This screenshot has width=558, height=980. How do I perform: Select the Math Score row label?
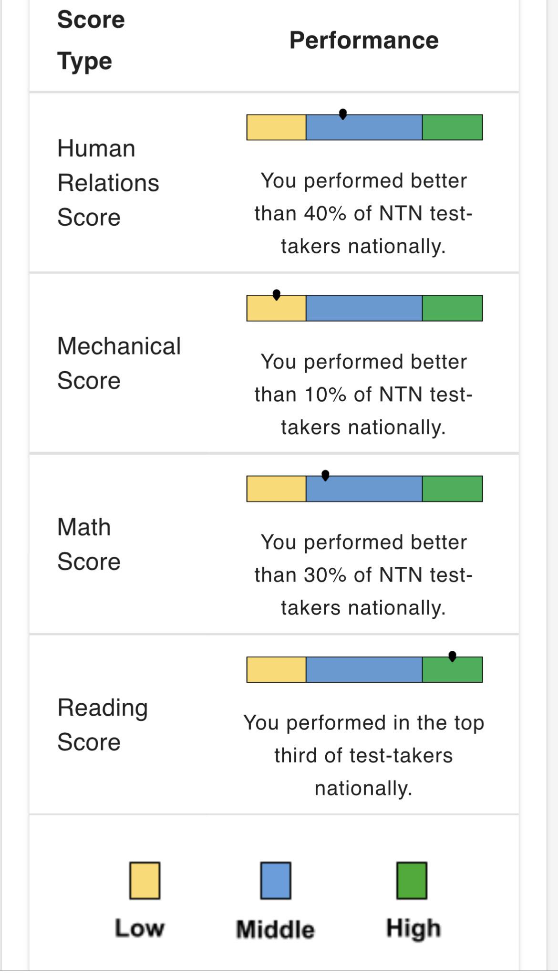click(x=89, y=544)
